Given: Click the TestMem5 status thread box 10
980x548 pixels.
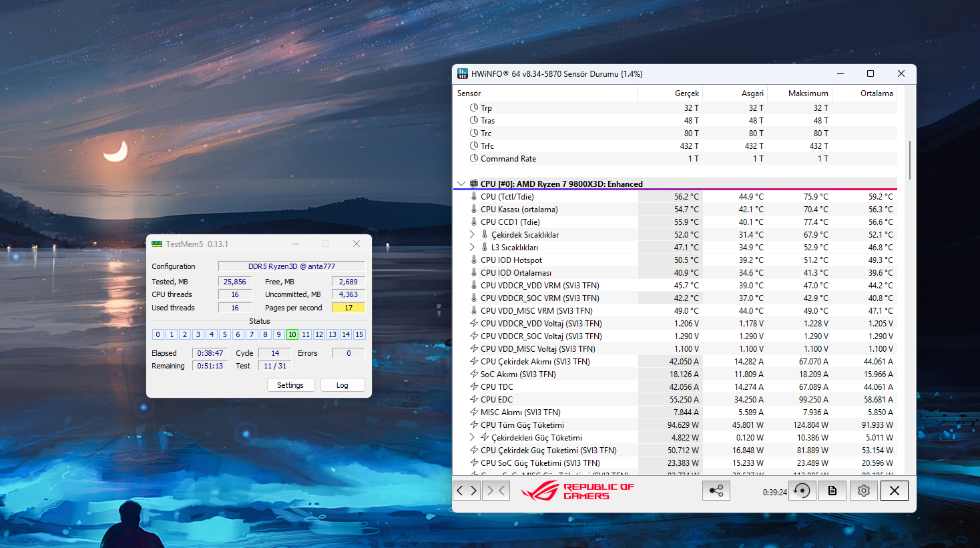Looking at the screenshot, I should (292, 334).
